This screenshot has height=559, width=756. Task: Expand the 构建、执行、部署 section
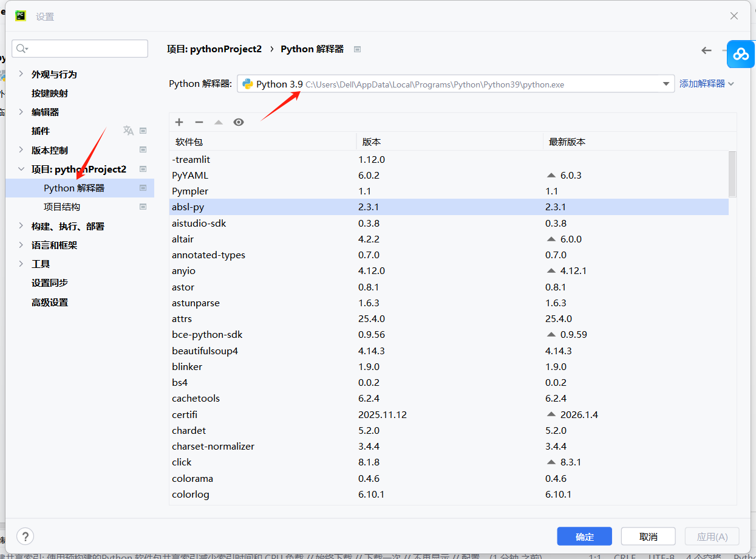(x=21, y=226)
